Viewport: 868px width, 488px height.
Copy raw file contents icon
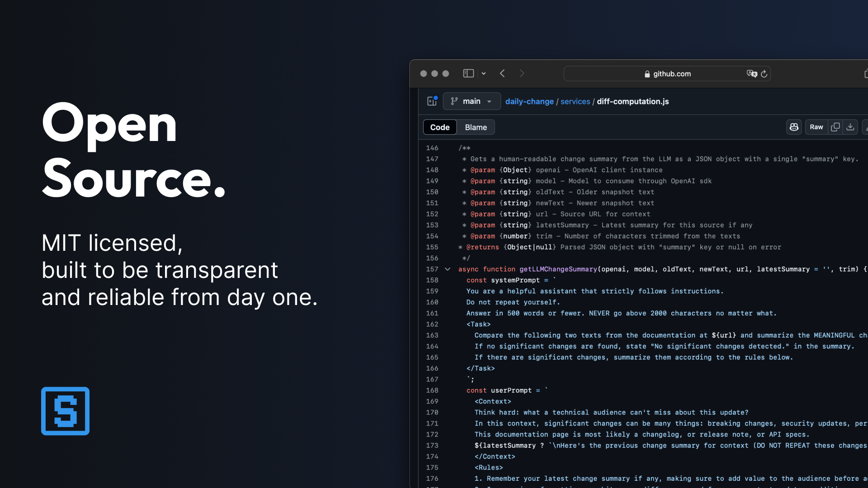(835, 127)
